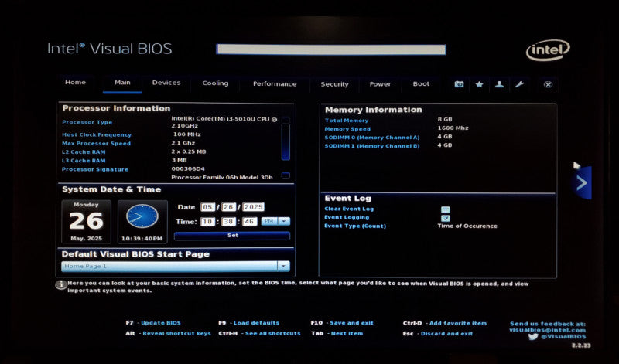
Task: Open the Boot tab
Action: tap(421, 84)
